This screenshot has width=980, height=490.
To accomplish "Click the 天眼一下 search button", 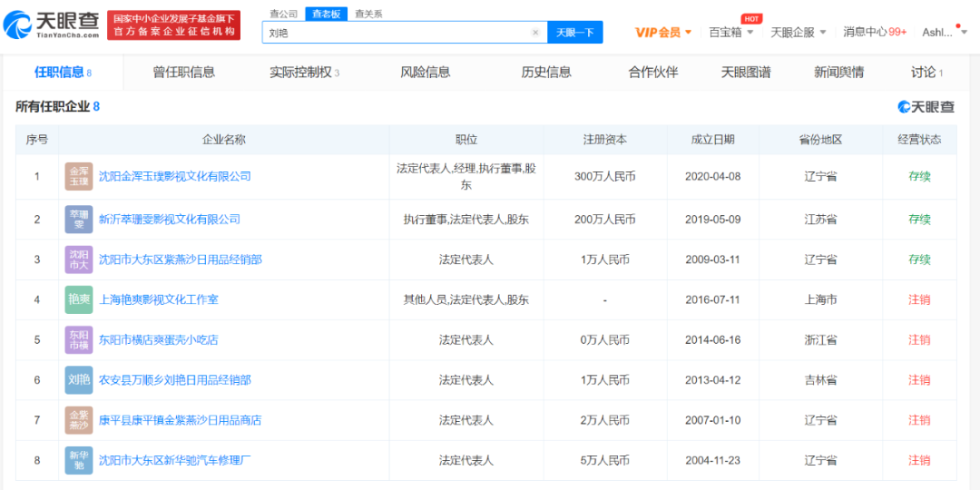I will [x=575, y=33].
